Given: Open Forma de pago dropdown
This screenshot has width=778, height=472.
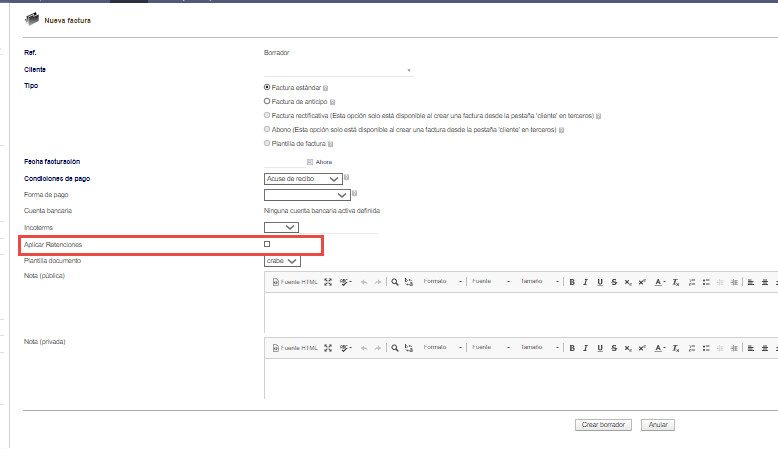Looking at the screenshot, I should (307, 195).
